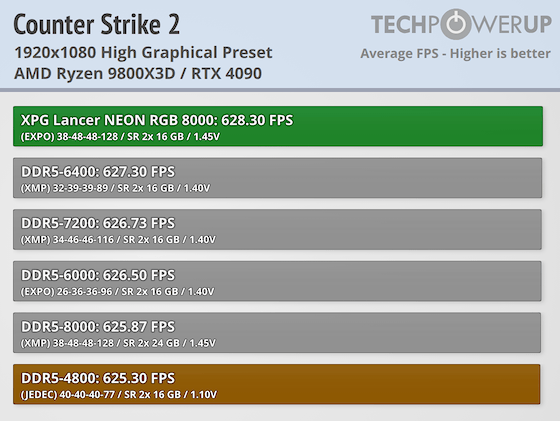
Task: Click the TechPowerUp power button icon
Action: [x=458, y=24]
